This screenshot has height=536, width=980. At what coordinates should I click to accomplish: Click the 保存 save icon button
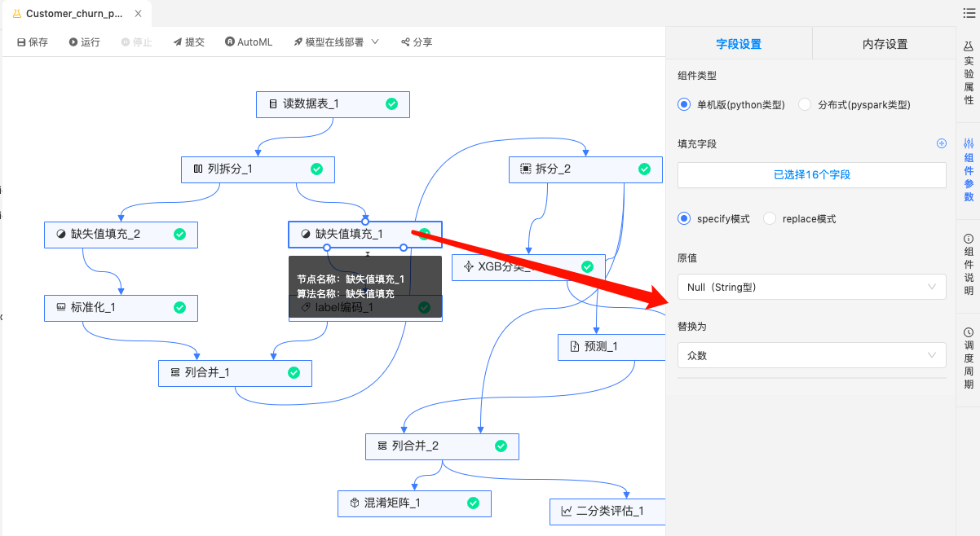click(33, 42)
